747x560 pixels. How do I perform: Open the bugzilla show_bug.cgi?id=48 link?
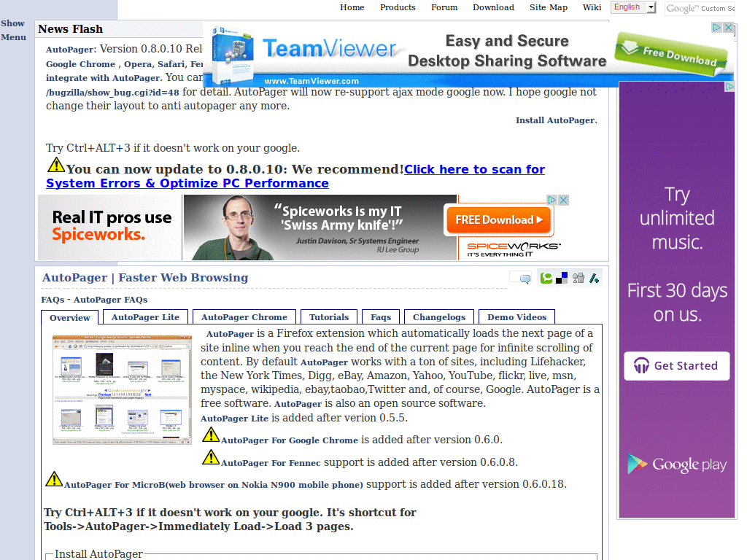(x=112, y=93)
